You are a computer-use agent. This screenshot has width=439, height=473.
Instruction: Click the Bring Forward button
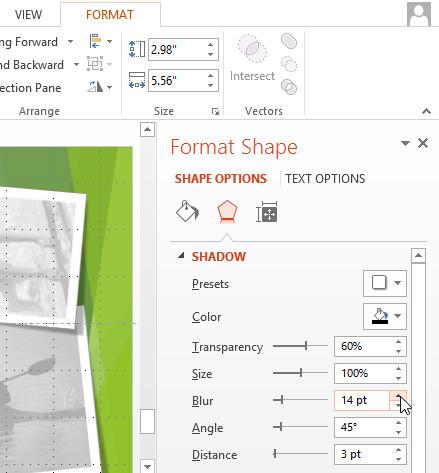point(29,42)
